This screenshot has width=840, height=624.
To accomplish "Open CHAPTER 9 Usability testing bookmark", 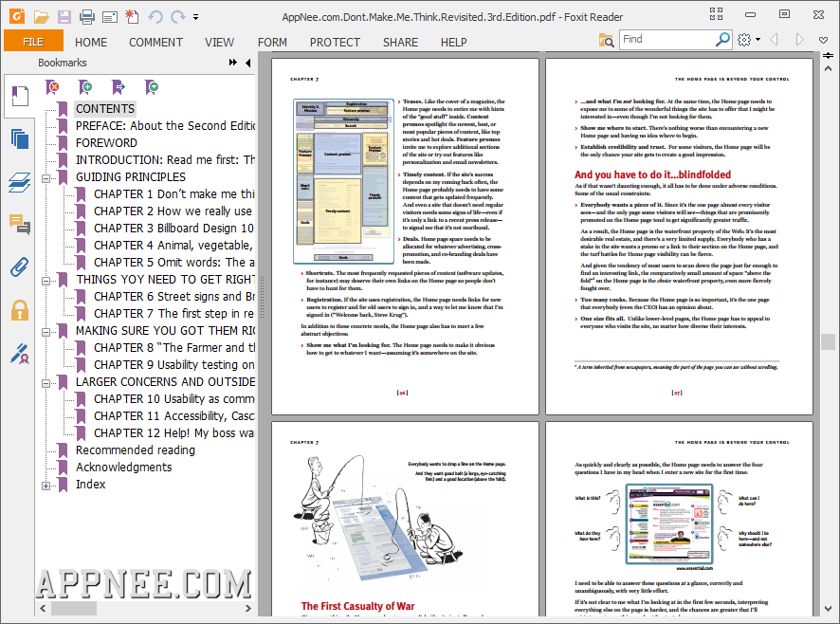I will pyautogui.click(x=173, y=365).
